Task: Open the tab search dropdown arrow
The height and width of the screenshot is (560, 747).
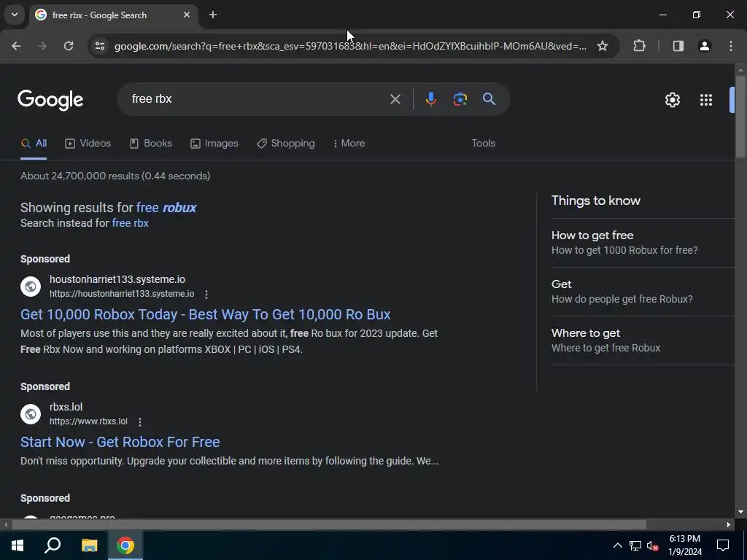Action: pyautogui.click(x=15, y=15)
